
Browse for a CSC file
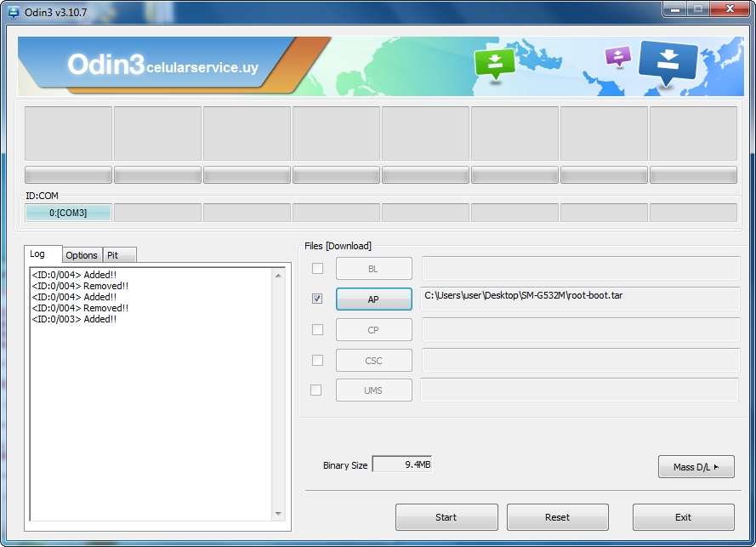point(373,361)
